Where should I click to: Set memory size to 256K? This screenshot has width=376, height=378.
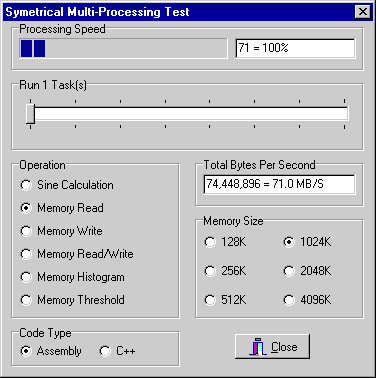pos(225,271)
